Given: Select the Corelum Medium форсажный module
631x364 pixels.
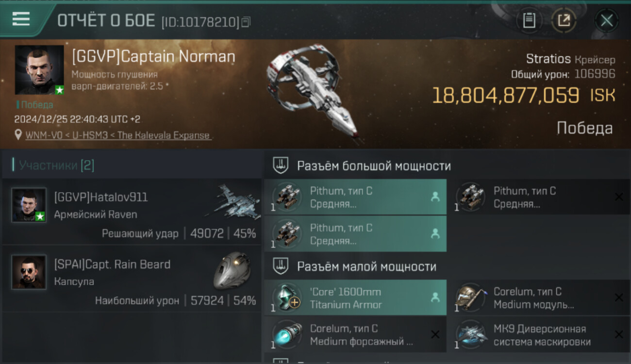Looking at the screenshot, I should [x=355, y=334].
